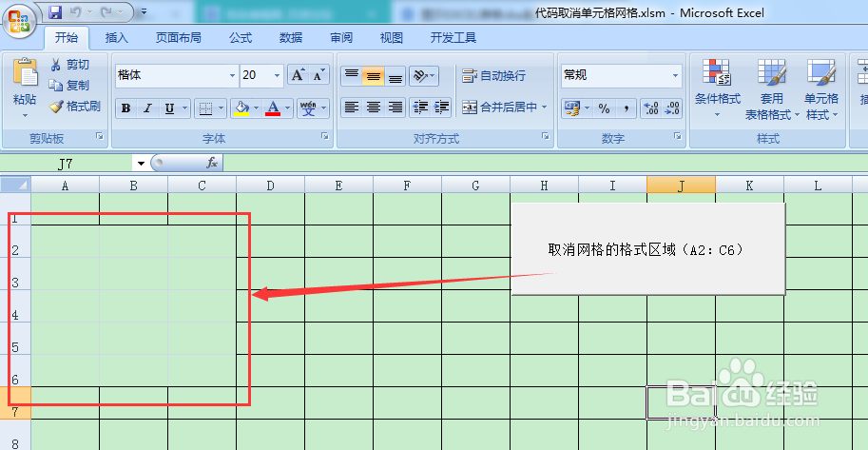Open the 公式 ribbon tab
This screenshot has height=450, width=868.
click(x=241, y=38)
